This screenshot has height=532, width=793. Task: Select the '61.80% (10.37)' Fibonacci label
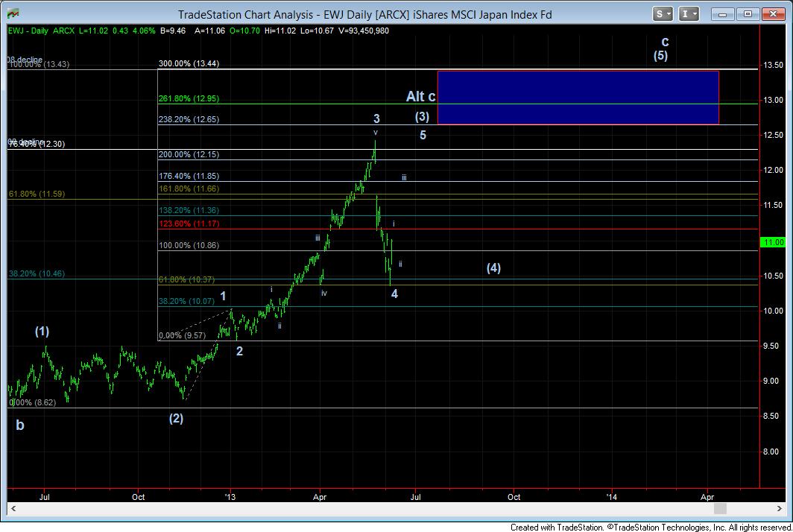pyautogui.click(x=186, y=279)
